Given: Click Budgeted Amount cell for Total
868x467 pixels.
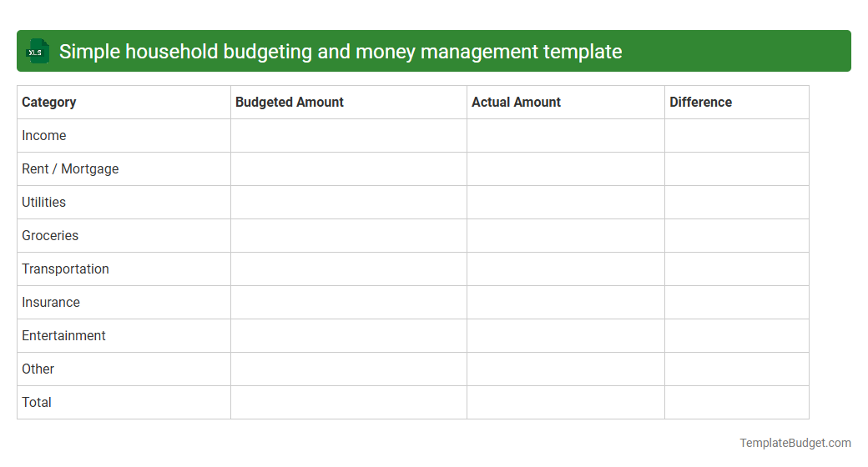Looking at the screenshot, I should [349, 402].
